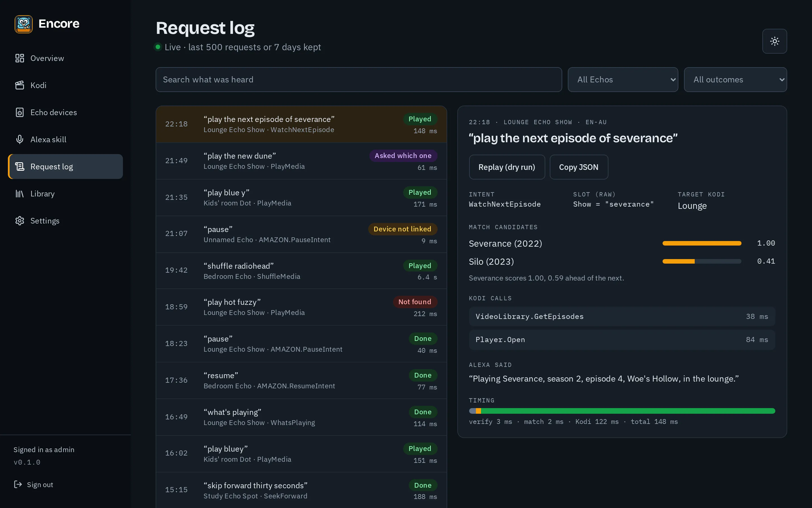The height and width of the screenshot is (508, 812).
Task: Click the Sign out arrow icon
Action: click(18, 485)
